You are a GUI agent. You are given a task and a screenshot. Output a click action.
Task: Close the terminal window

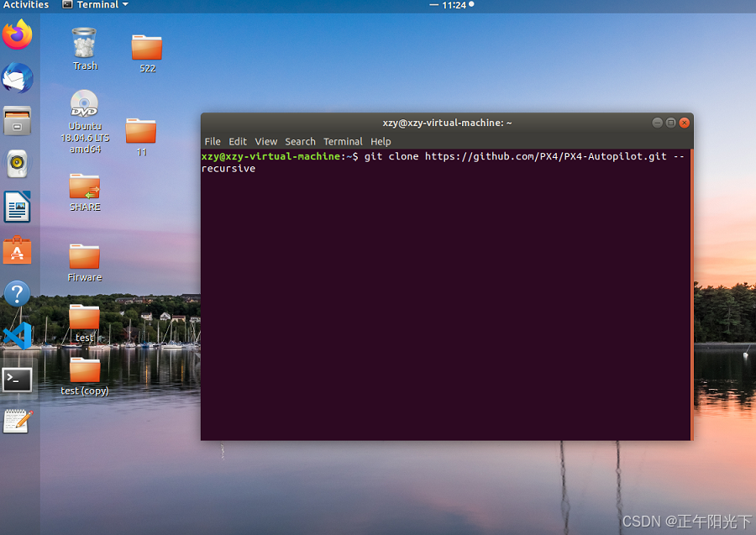click(x=684, y=123)
